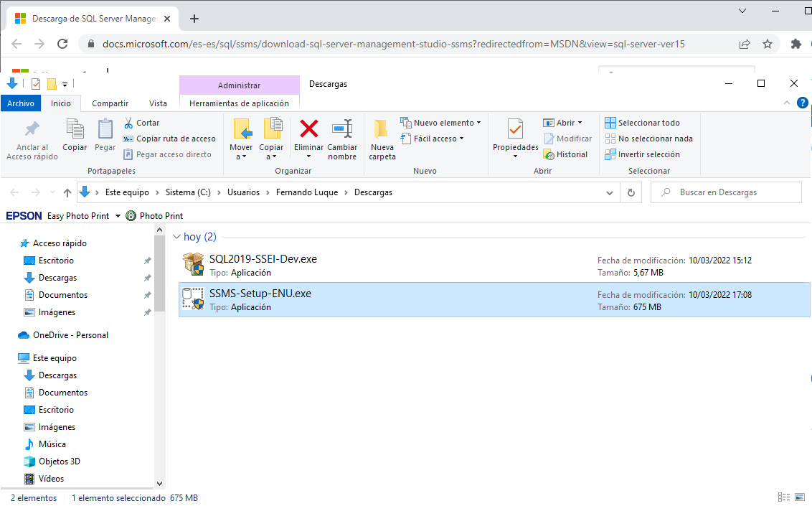Select the SSMS-Setup-ENU.exe file
The width and height of the screenshot is (812, 506).
[494, 299]
